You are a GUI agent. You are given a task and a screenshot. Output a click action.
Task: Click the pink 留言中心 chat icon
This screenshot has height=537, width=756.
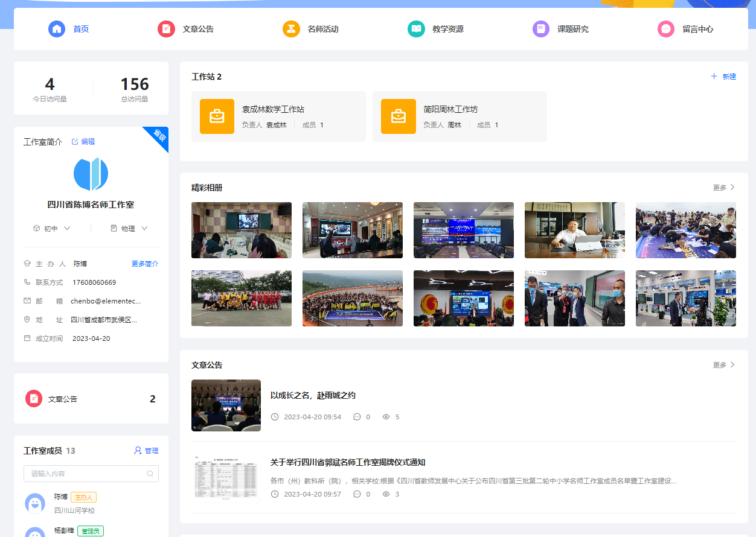666,29
